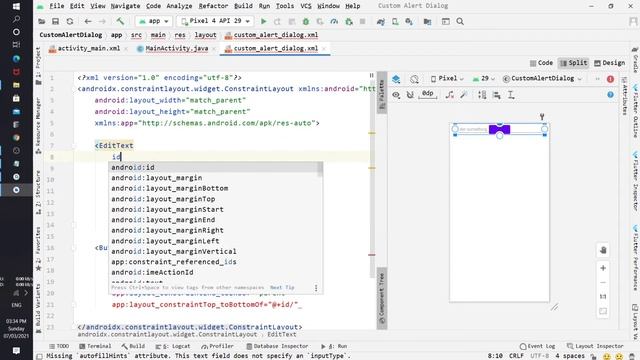Expand the Palette side panel
The width and height of the screenshot is (640, 360).
click(x=382, y=94)
